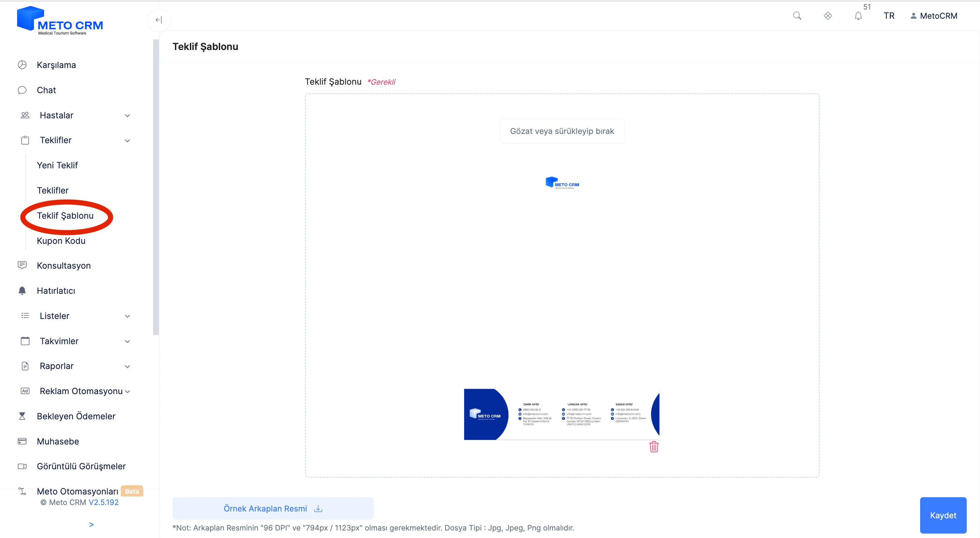Open Chat from sidebar
Screen dimensions: 980x538
46,90
